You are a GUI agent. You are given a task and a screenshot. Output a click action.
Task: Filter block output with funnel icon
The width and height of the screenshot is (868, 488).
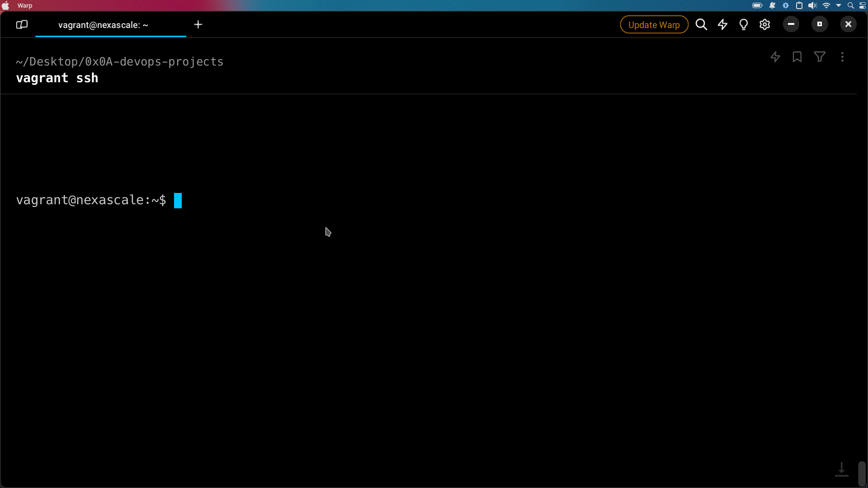point(820,57)
